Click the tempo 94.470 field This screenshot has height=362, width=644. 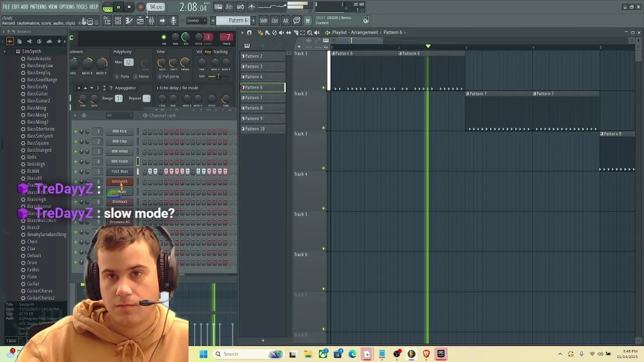[156, 7]
